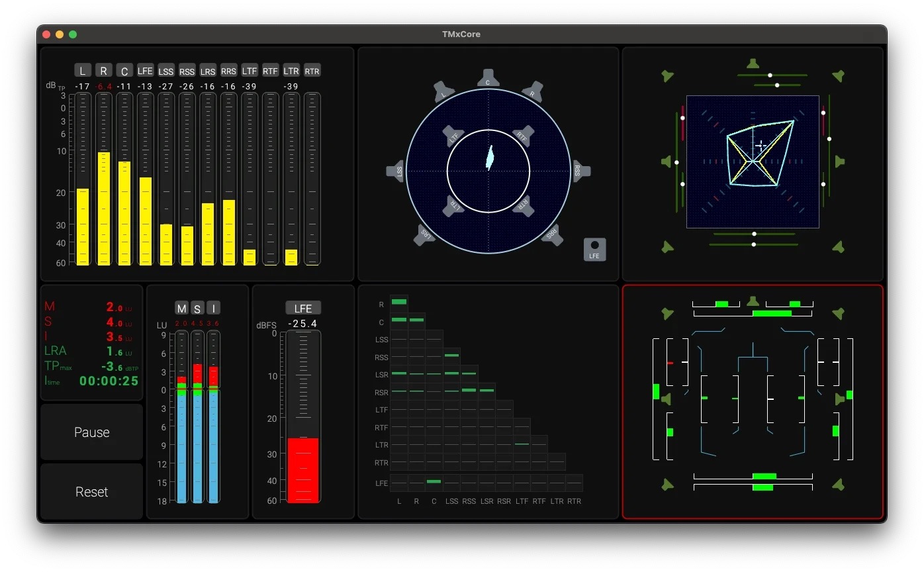Toggle the C channel button above peak meters
Viewport: 924px width, 572px height.
point(124,71)
